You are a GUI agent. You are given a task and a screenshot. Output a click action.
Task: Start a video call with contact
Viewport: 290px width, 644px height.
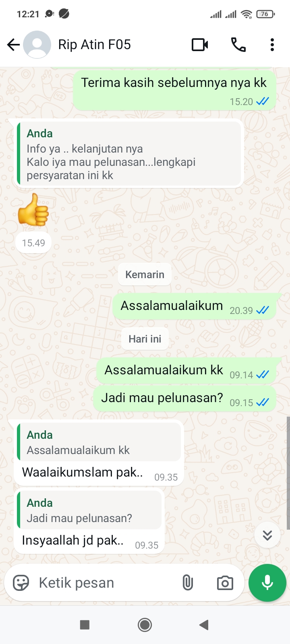pyautogui.click(x=200, y=45)
